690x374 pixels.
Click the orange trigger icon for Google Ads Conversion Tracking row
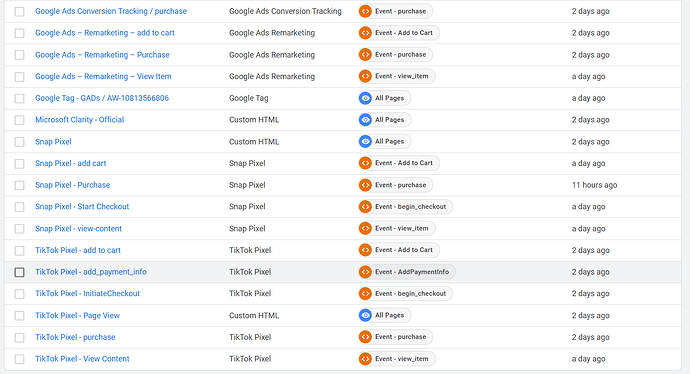365,11
